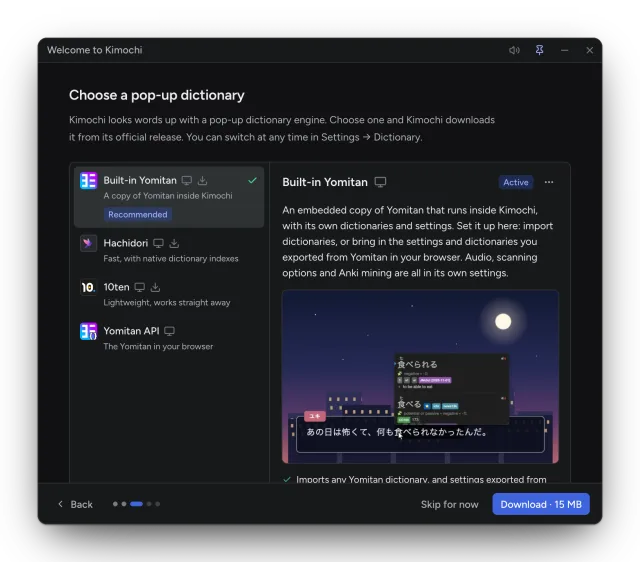640x562 pixels.
Task: Click the Back button
Action: point(76,504)
